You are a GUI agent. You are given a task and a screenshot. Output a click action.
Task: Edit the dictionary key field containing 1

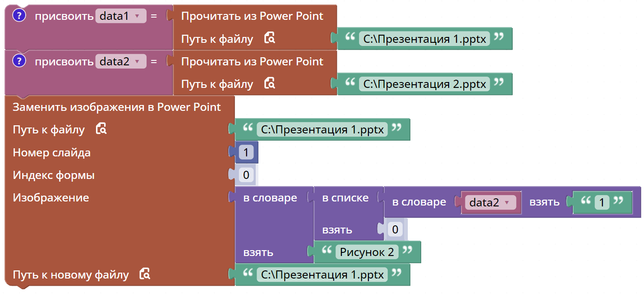tap(602, 202)
